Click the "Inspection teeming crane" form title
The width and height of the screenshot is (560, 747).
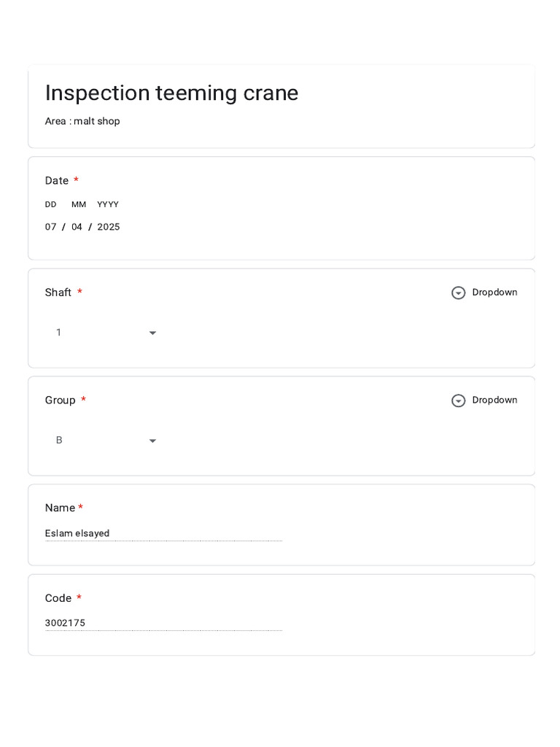point(171,93)
